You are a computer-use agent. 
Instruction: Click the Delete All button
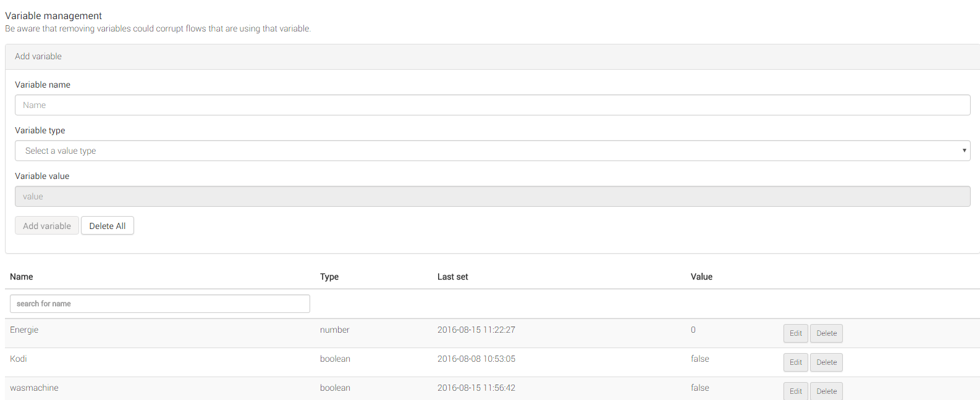pos(108,226)
